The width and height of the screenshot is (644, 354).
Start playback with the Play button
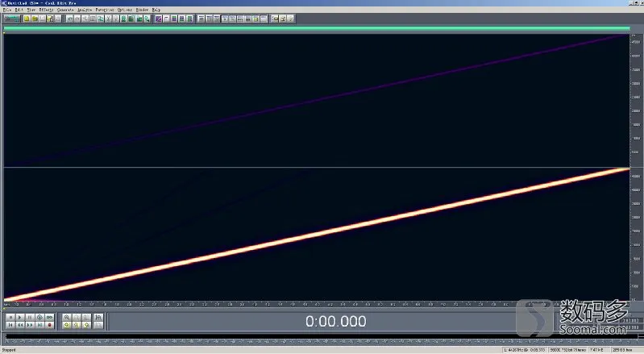point(19,317)
